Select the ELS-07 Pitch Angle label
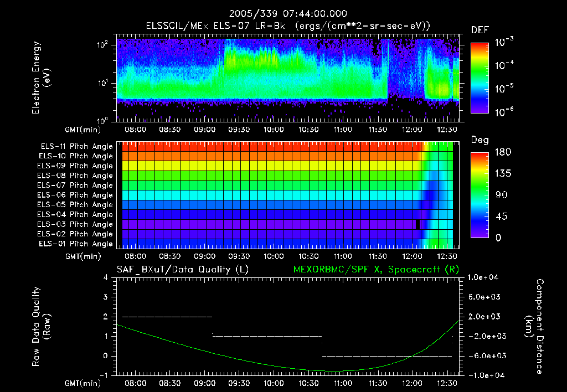567x392 pixels. [75, 185]
